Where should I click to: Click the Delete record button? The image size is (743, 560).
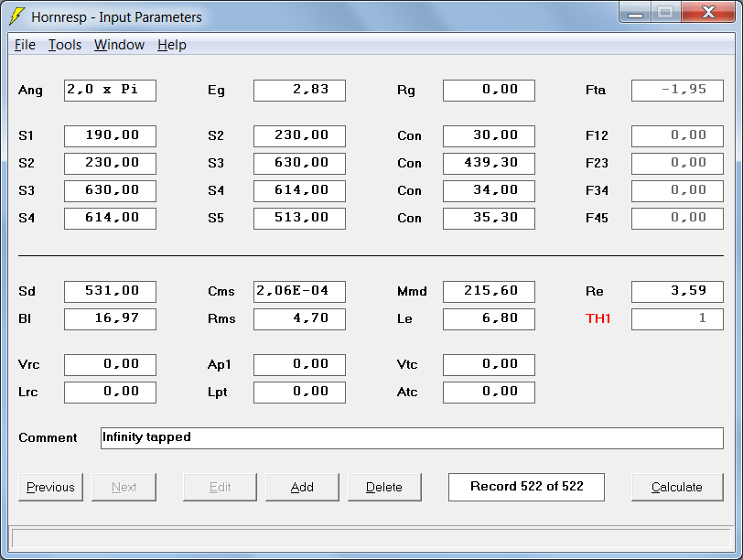384,487
